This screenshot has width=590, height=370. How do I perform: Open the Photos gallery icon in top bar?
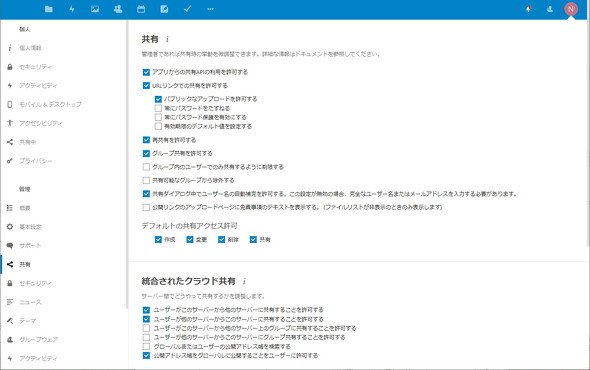95,9
